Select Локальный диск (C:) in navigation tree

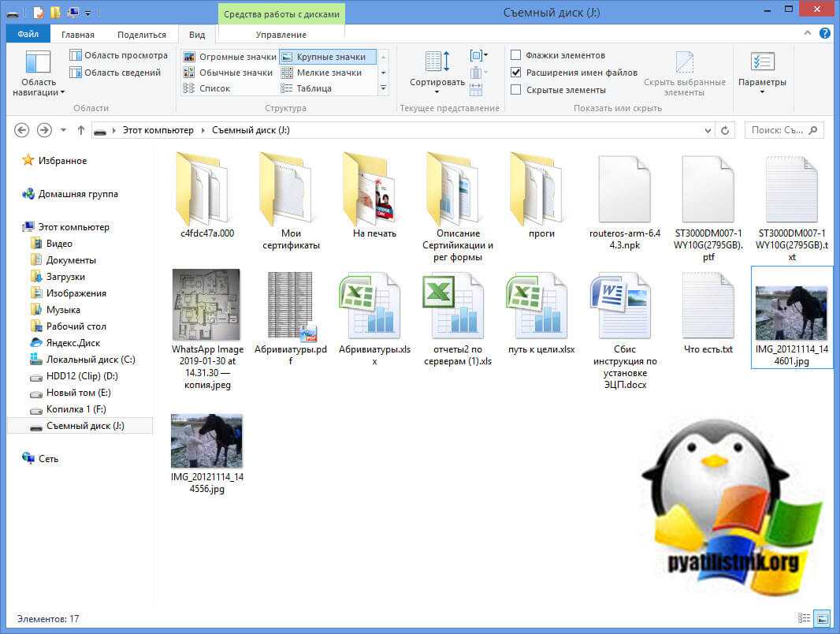pyautogui.click(x=91, y=360)
